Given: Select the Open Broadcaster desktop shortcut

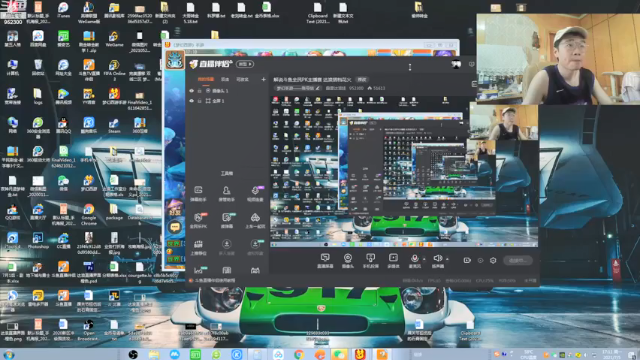Looking at the screenshot, I should [x=88, y=330].
